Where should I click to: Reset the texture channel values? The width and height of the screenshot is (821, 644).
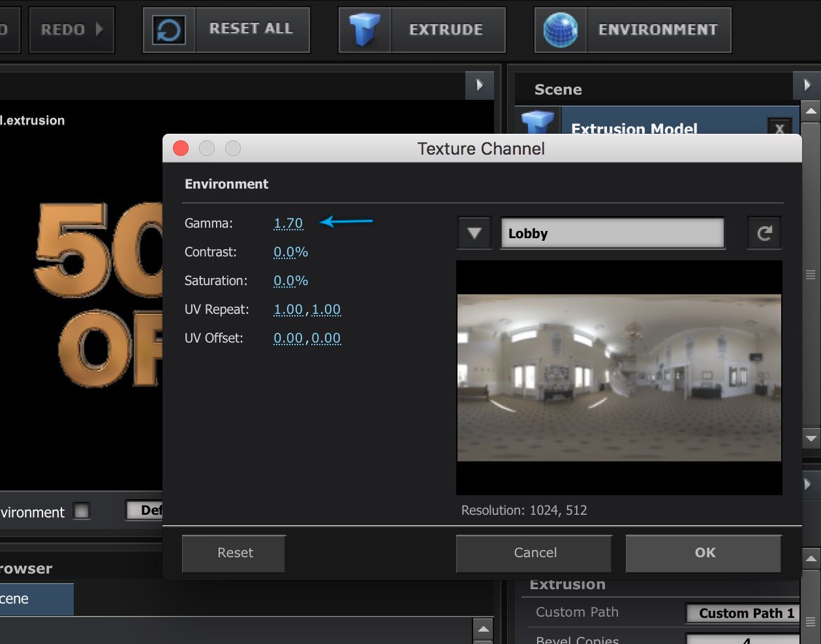[234, 553]
